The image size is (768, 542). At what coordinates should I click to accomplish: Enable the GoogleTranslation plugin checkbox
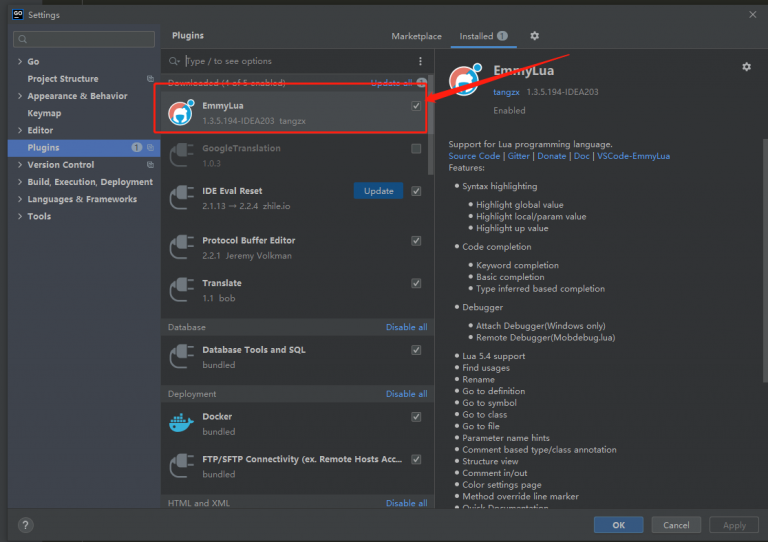pos(416,149)
